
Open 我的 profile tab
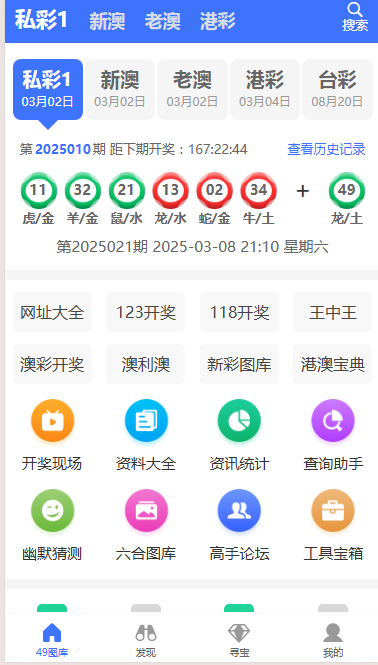pyautogui.click(x=333, y=640)
